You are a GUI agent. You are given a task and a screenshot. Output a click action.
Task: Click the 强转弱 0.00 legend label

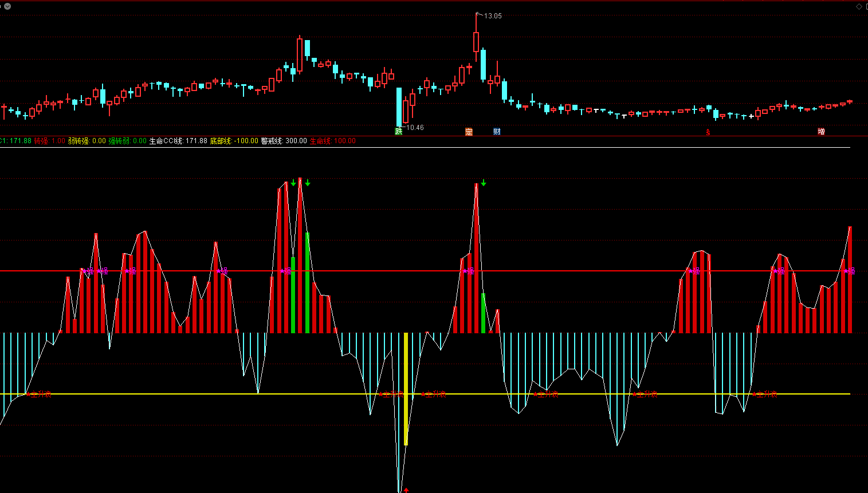(127, 141)
